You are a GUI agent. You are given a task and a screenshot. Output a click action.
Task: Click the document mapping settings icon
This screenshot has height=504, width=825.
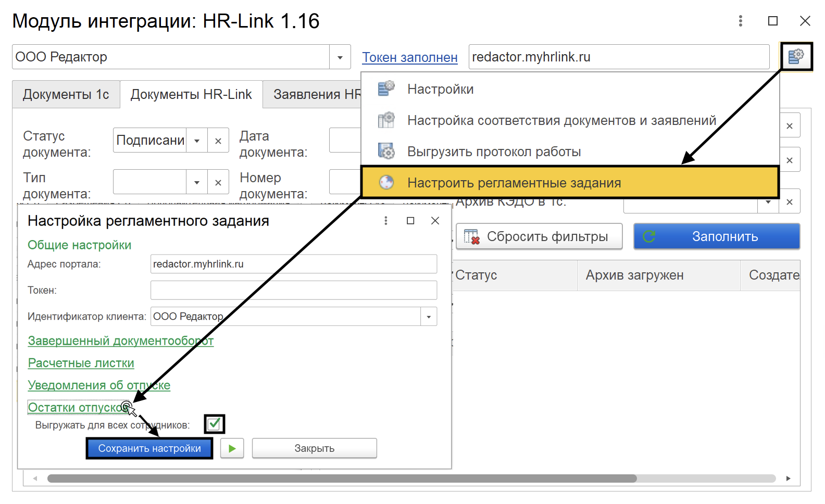coord(386,120)
